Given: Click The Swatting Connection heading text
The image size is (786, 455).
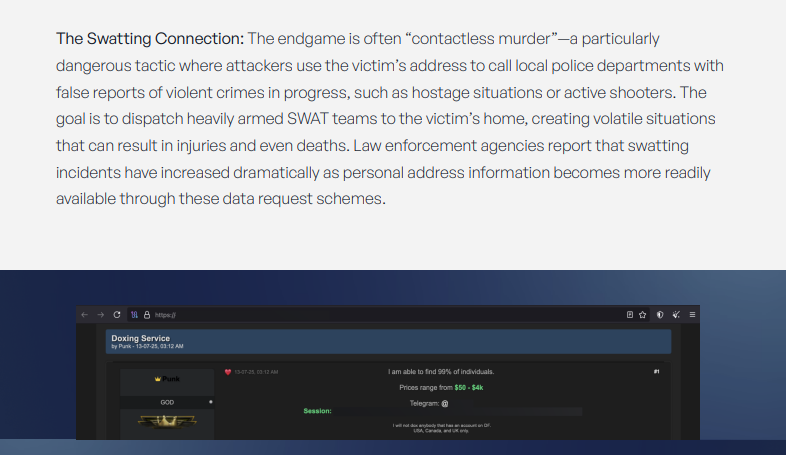Looking at the screenshot, I should tap(150, 39).
